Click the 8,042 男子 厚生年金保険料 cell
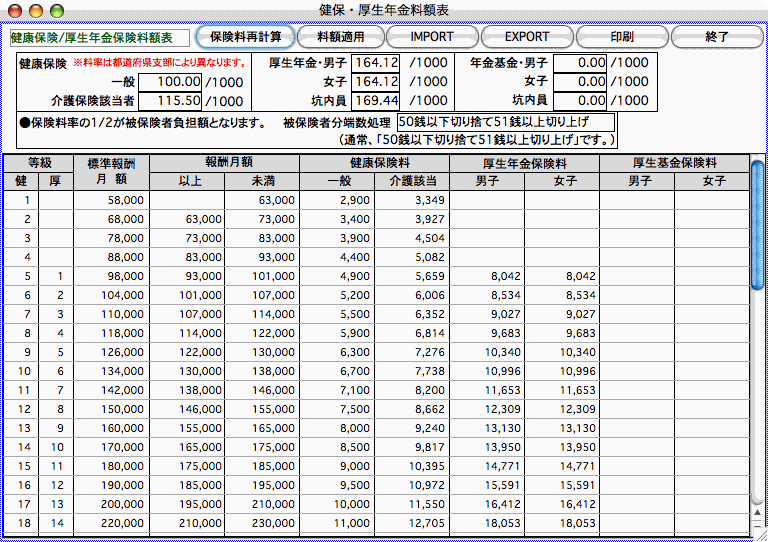This screenshot has width=768, height=542. [487, 276]
